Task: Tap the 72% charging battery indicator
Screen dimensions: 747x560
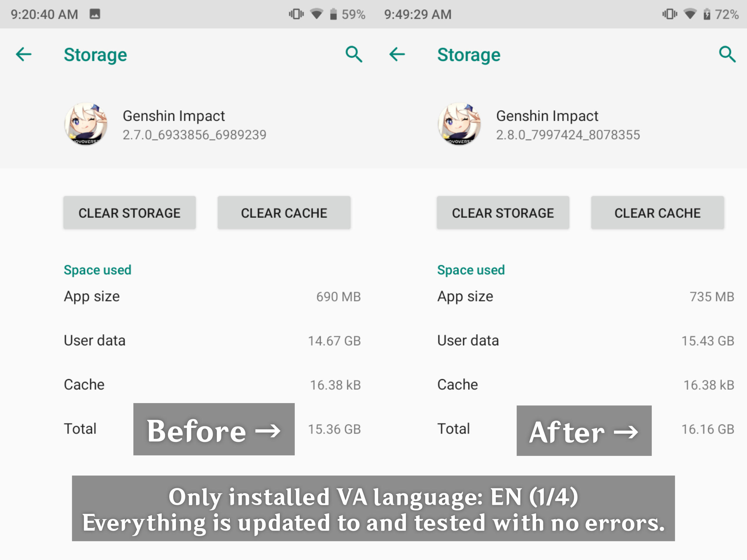Action: pyautogui.click(x=721, y=14)
